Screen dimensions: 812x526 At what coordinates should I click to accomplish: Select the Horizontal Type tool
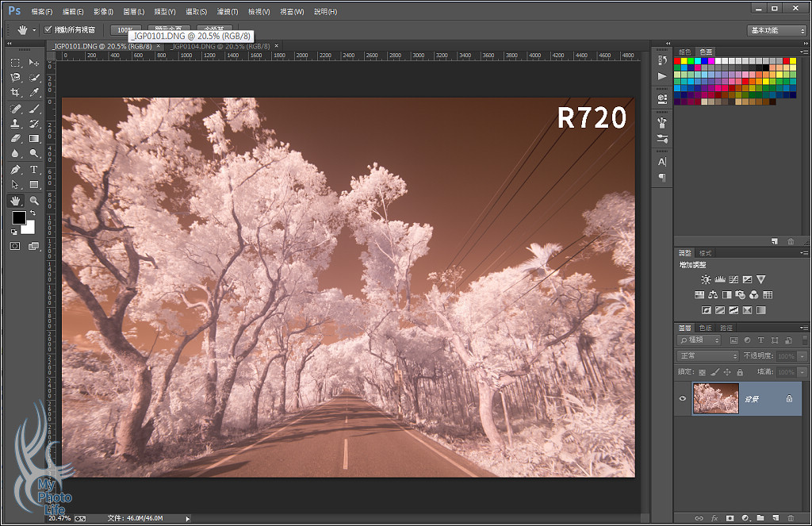pyautogui.click(x=34, y=170)
